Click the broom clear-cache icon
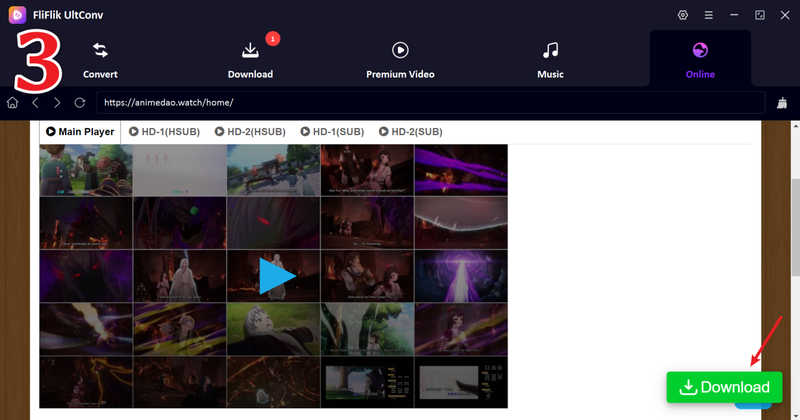Viewport: 800px width, 420px height. point(782,103)
